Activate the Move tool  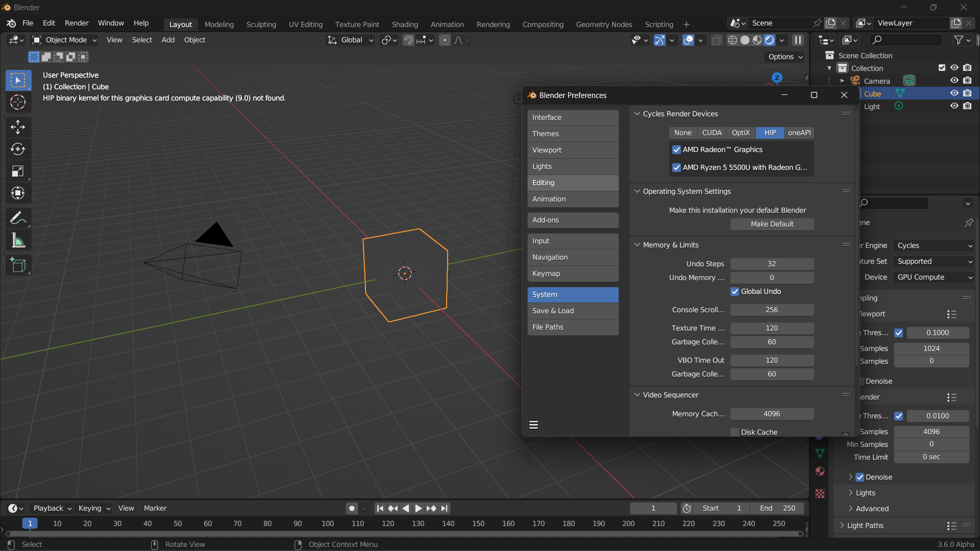(18, 127)
